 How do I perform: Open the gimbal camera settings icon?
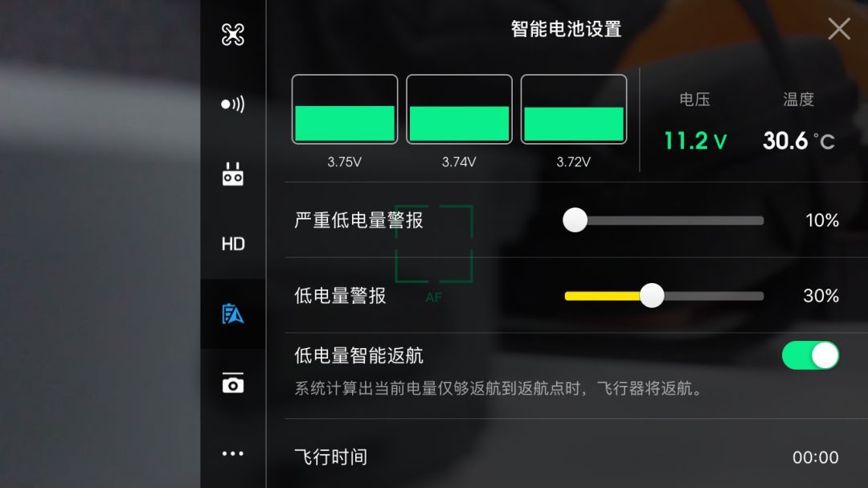(x=232, y=383)
